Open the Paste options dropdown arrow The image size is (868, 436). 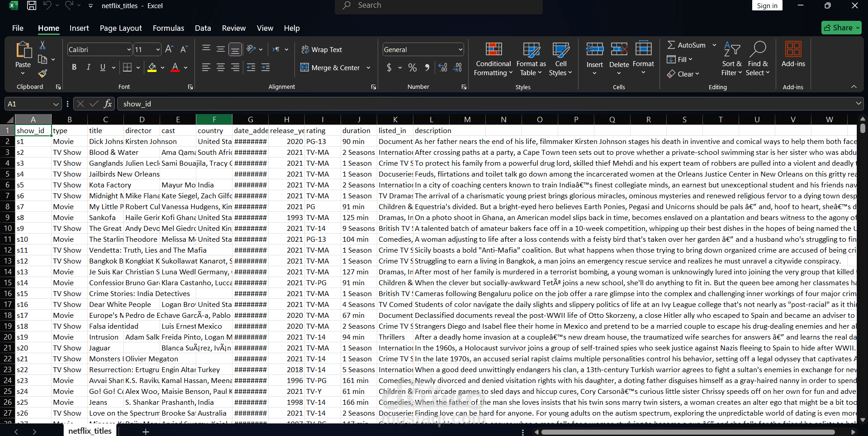(23, 73)
